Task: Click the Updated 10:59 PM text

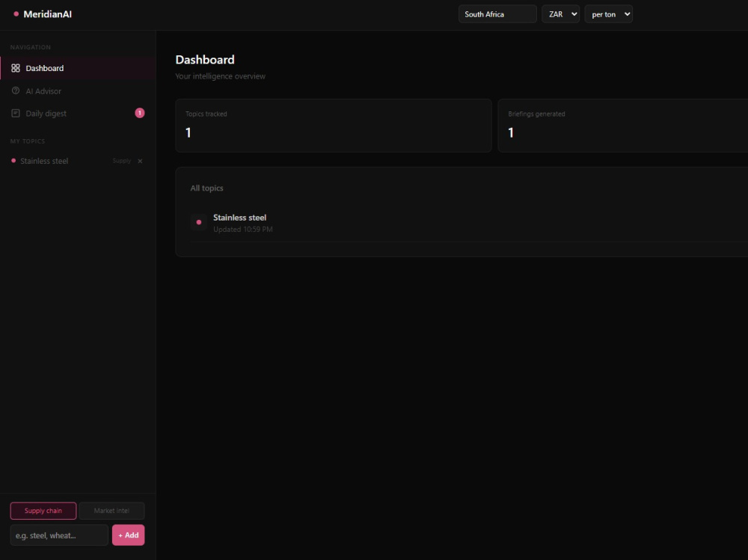Action: (x=243, y=230)
